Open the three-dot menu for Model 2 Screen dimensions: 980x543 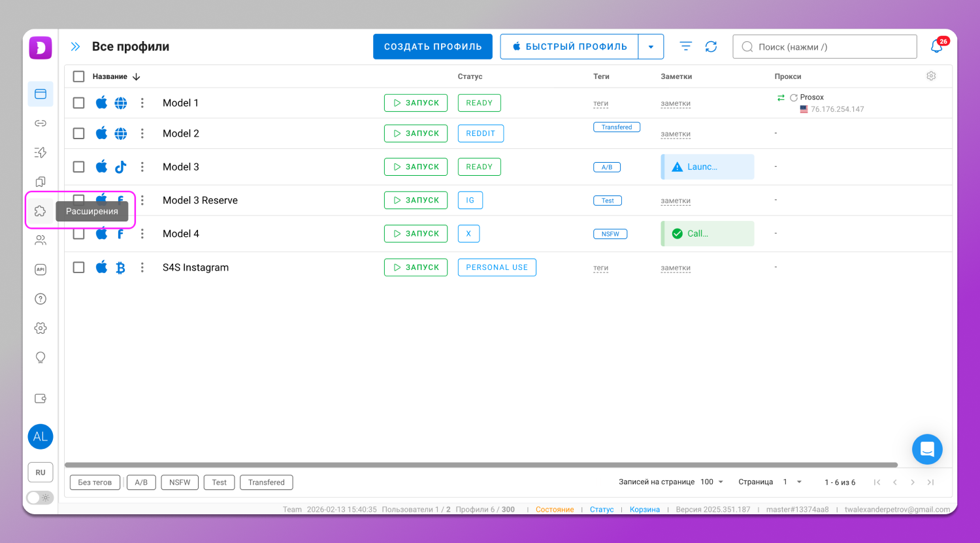coord(142,133)
